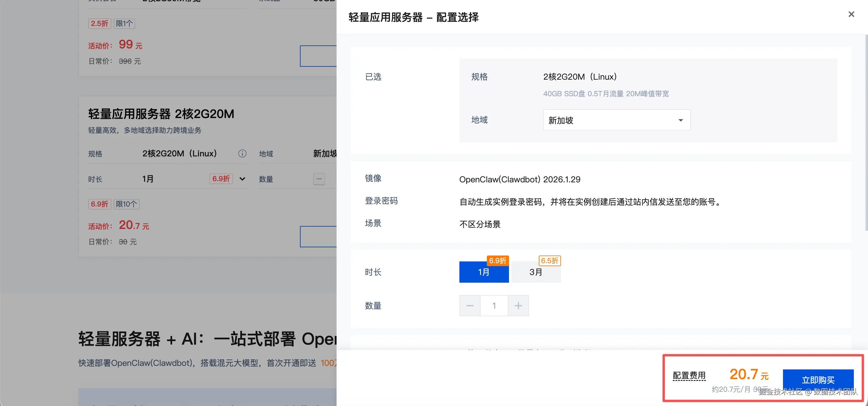Click the 配置费用 underlined label
Viewport: 868px width, 406px height.
689,375
